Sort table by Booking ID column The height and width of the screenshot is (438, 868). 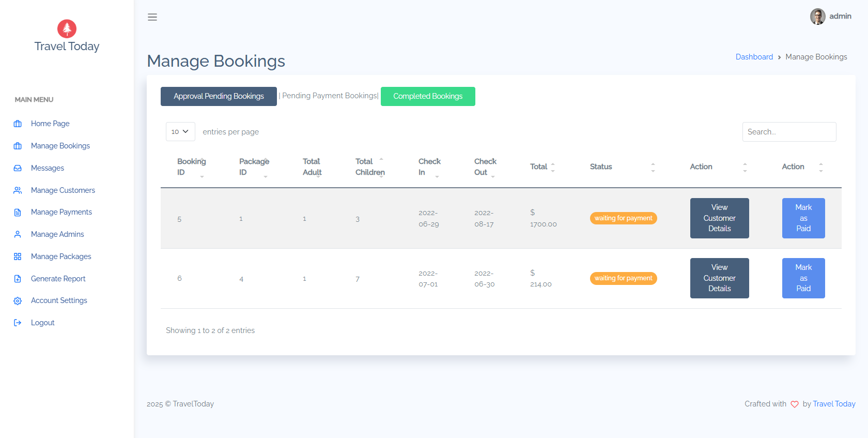tap(192, 167)
